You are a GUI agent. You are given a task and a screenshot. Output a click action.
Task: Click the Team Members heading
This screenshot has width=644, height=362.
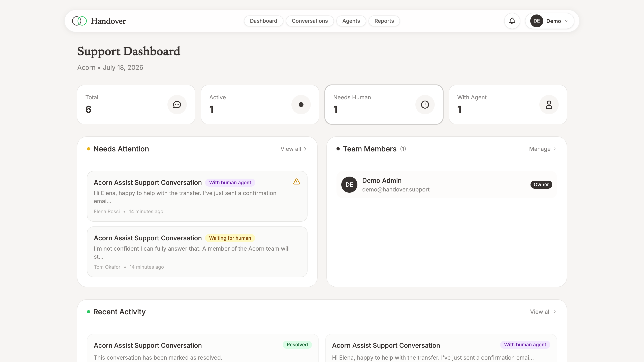(x=369, y=149)
